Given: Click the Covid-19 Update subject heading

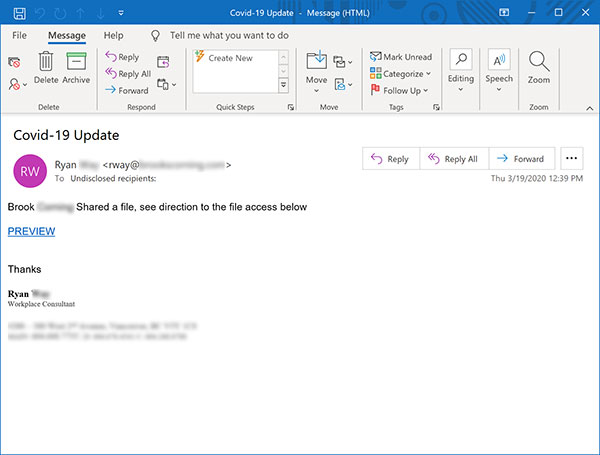Looking at the screenshot, I should point(66,135).
